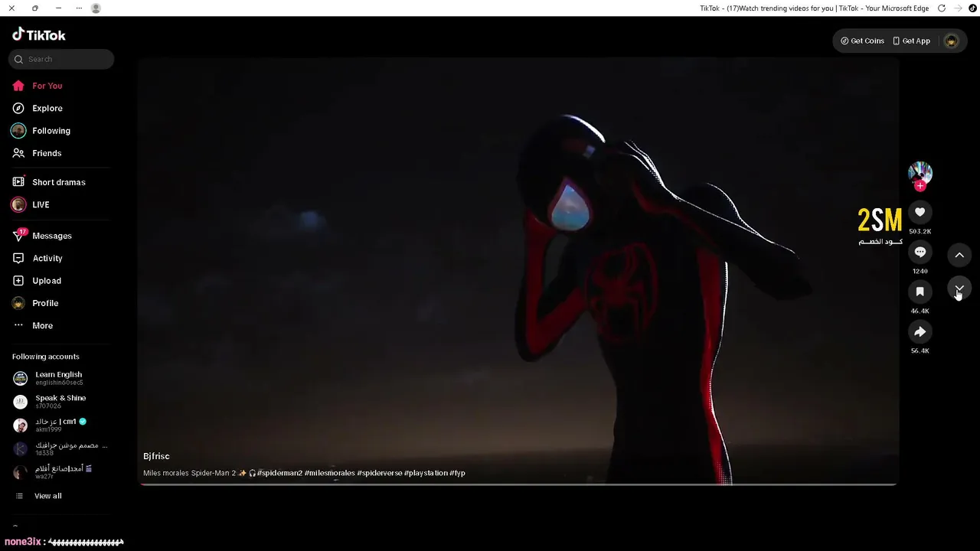This screenshot has height=551, width=980.
Task: Click the Upload plus icon
Action: click(18, 281)
